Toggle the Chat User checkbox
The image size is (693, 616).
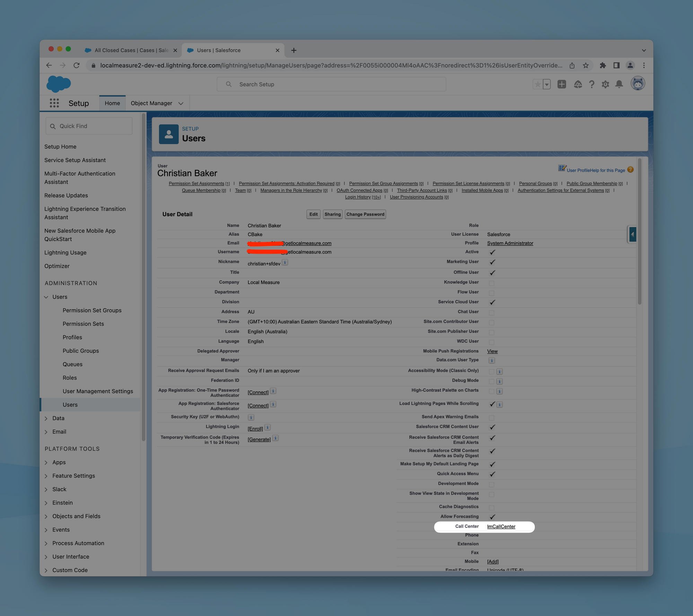click(491, 313)
